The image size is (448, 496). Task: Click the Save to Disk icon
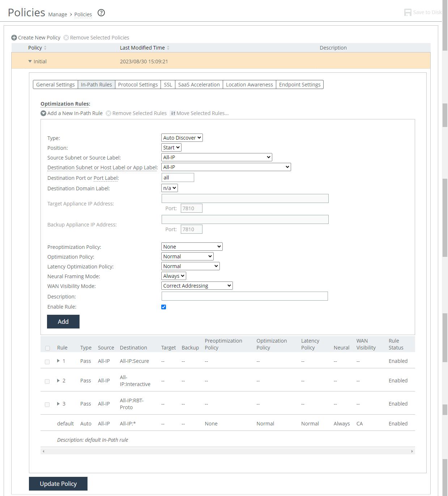(x=408, y=12)
